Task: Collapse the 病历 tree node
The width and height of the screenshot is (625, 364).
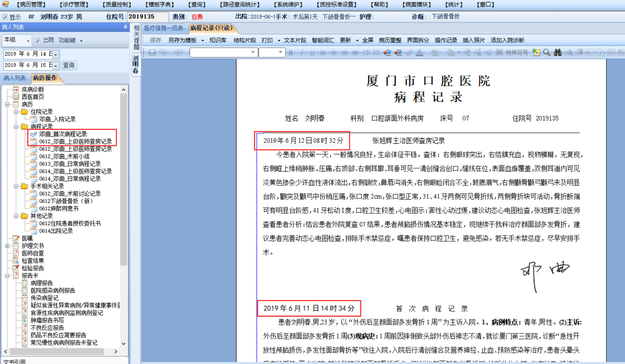Action: click(7, 104)
